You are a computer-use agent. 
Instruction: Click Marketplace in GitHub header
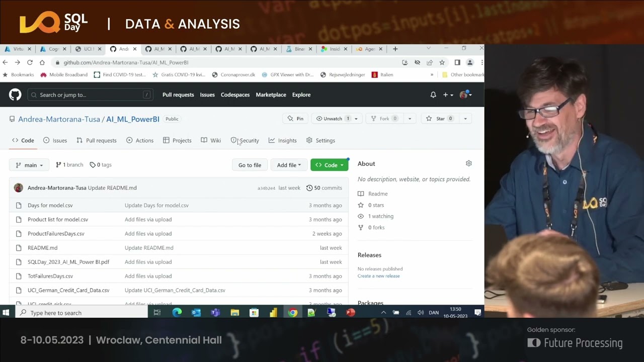(x=271, y=95)
